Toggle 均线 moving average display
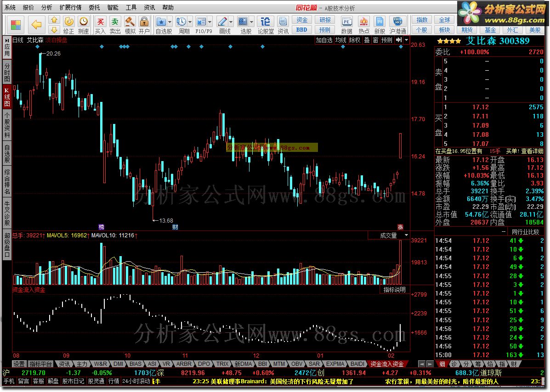This screenshot has width=550, height=392. point(340,40)
